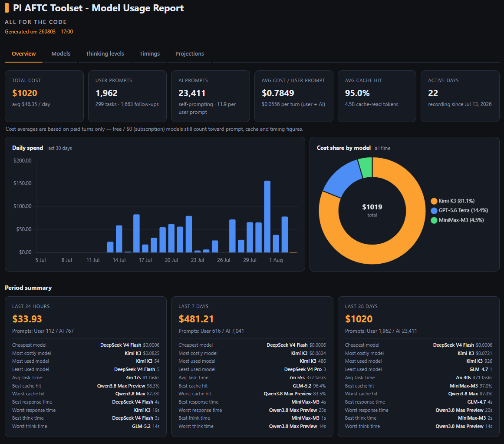504x444 pixels.
Task: Click the 'Cost share by model' title
Action: coord(344,148)
